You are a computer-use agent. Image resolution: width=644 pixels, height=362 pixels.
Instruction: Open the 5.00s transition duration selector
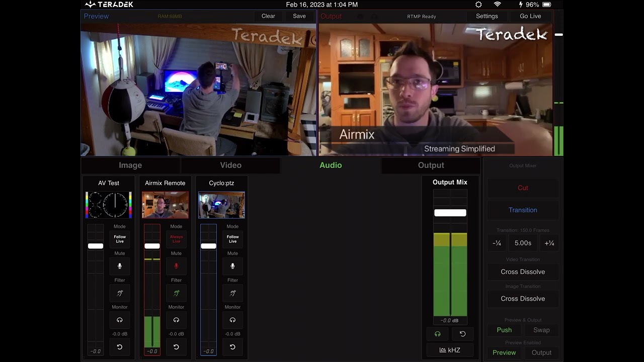point(523,243)
